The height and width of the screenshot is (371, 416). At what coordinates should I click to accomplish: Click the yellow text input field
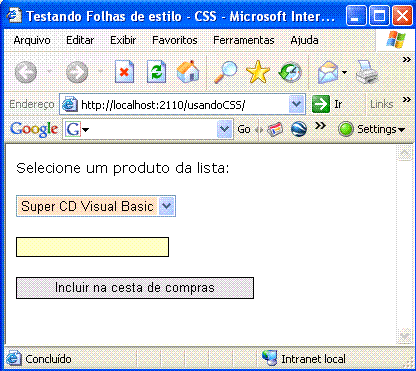[x=92, y=247]
